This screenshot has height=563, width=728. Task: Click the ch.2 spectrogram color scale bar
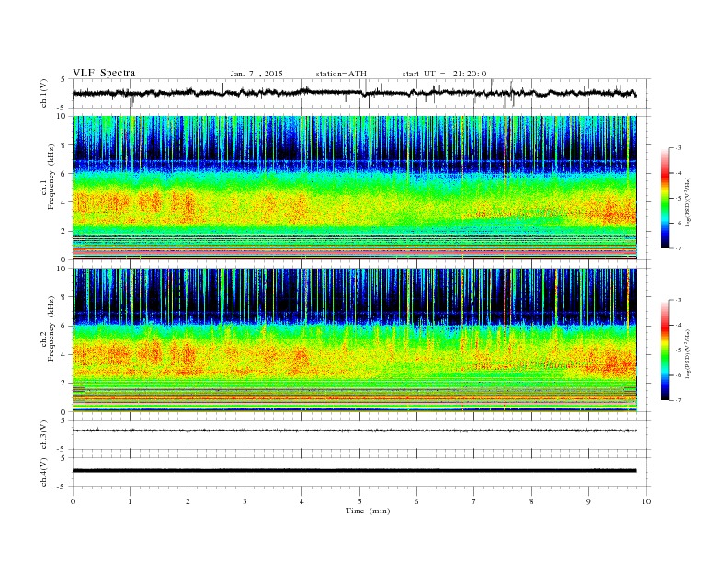coord(665,350)
